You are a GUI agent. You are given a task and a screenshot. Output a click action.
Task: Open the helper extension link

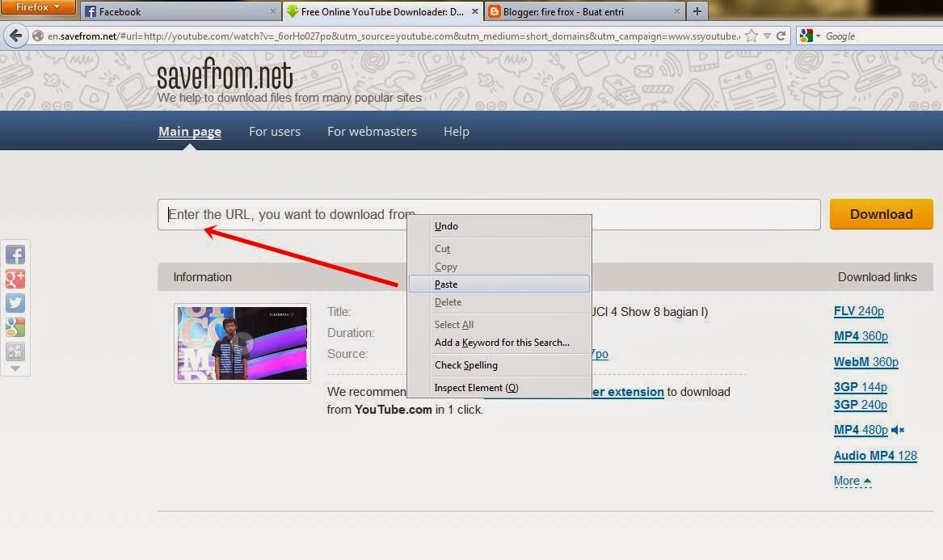coord(628,392)
